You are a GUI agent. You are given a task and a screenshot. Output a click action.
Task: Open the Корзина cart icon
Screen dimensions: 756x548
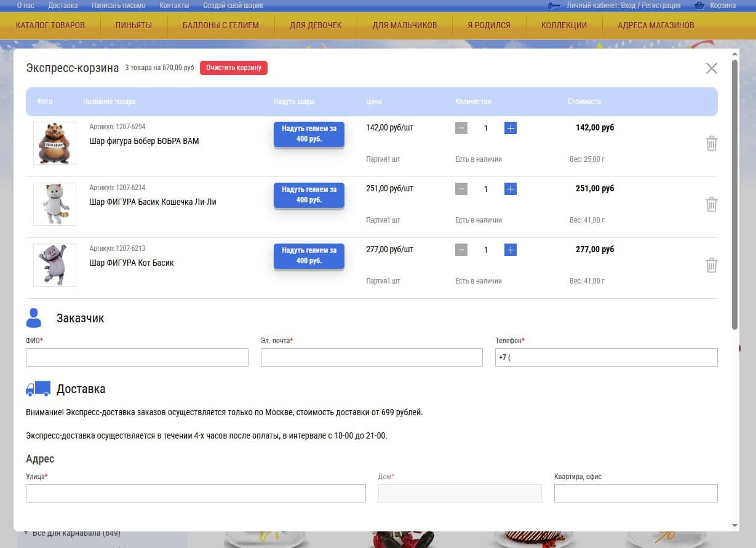point(699,5)
